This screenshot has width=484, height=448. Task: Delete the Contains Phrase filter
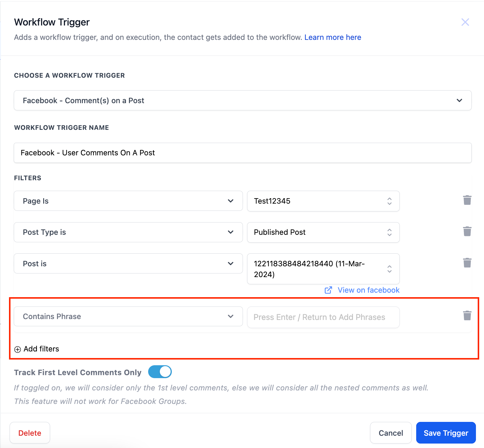coord(467,316)
